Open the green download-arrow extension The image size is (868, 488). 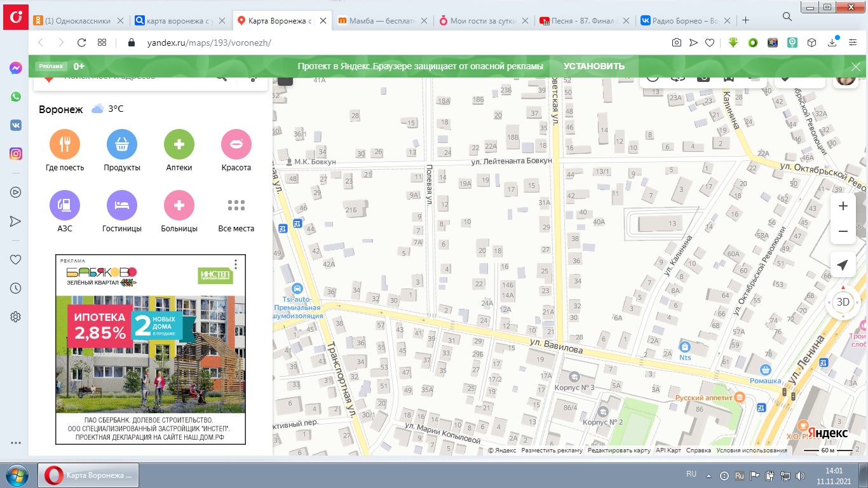pyautogui.click(x=733, y=43)
